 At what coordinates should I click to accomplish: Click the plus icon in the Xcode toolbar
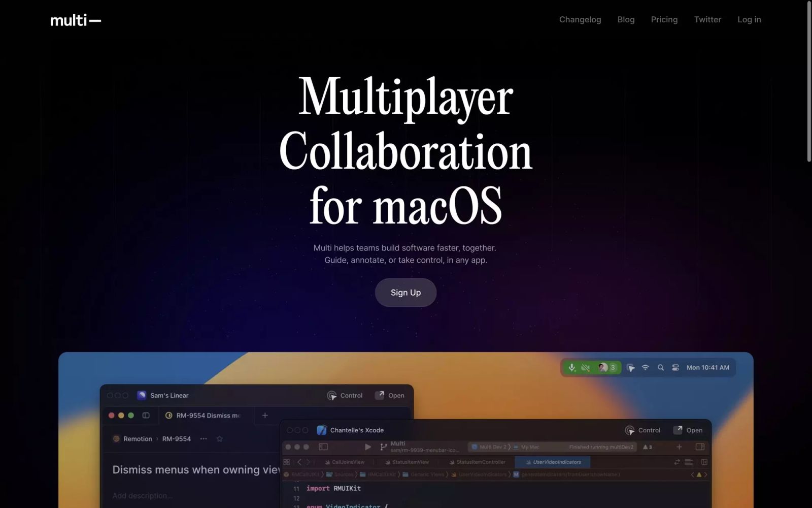tap(679, 447)
